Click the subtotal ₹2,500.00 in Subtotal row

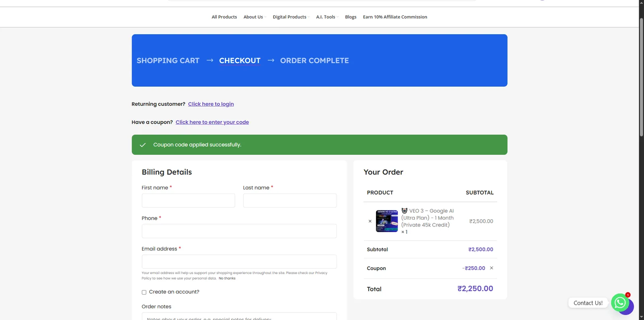pos(481,249)
